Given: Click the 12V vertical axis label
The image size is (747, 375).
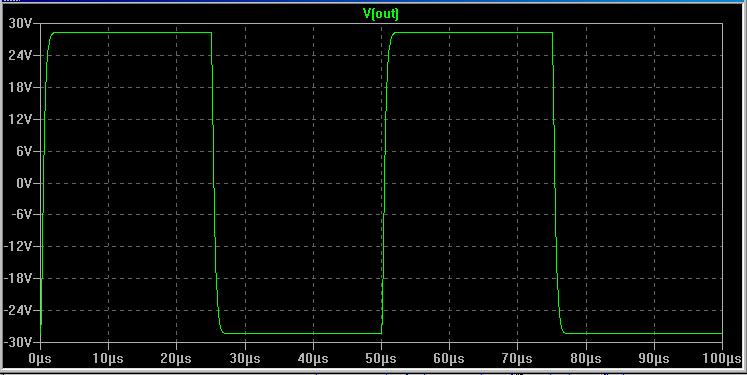Looking at the screenshot, I should [20, 119].
